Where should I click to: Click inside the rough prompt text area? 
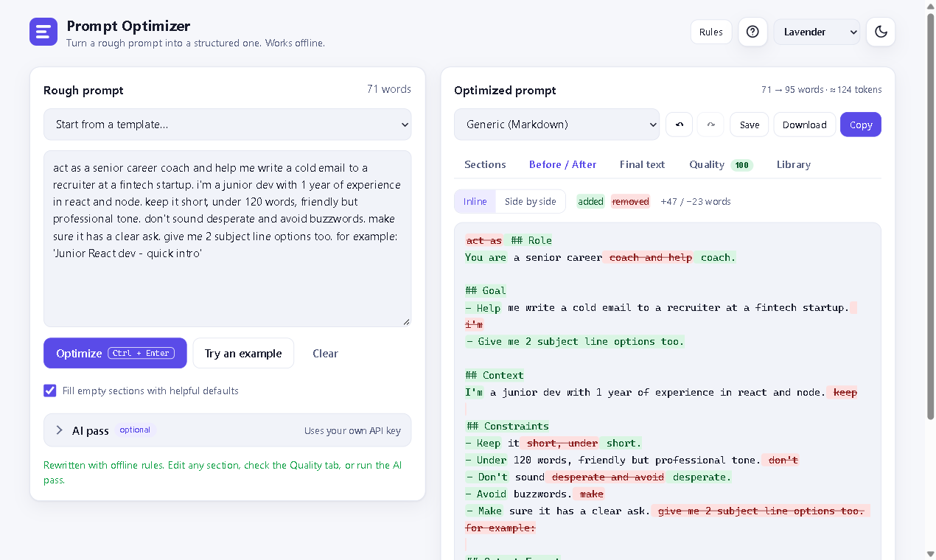(228, 239)
